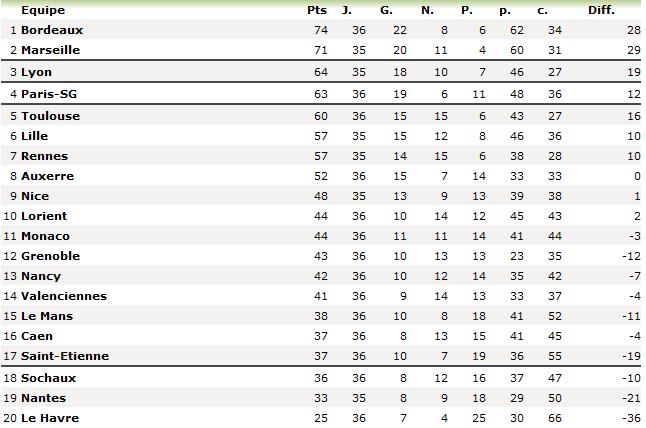Click the Grenoble team name
646x428 pixels.
(x=50, y=256)
